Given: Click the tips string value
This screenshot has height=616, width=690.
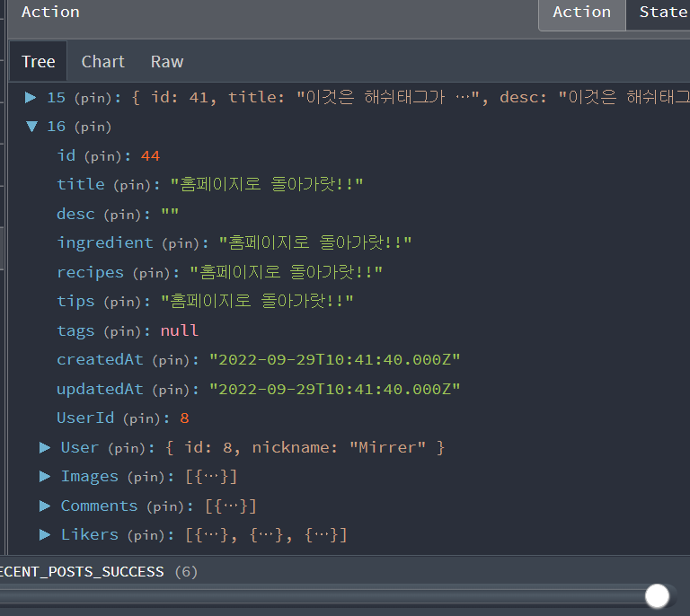Looking at the screenshot, I should coord(257,301).
